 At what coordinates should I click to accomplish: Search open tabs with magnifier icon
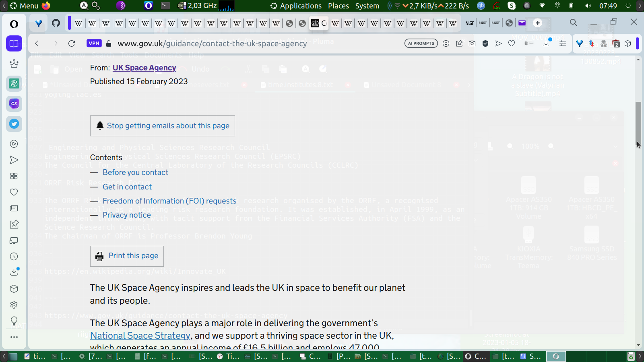click(574, 23)
